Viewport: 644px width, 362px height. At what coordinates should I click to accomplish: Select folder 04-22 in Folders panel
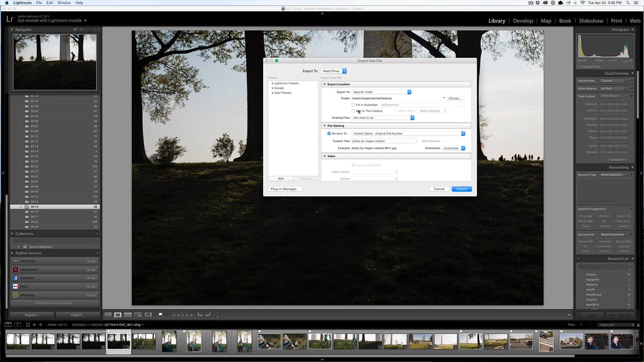point(55,222)
